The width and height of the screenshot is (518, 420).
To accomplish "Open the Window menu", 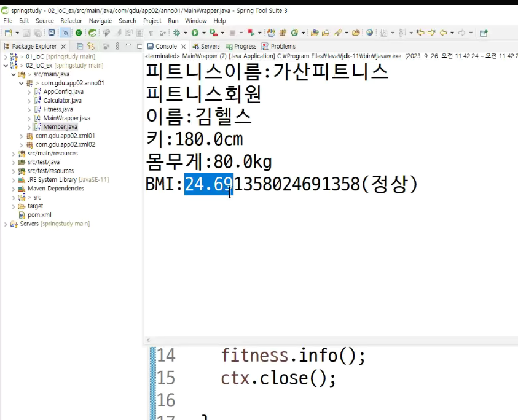I will click(x=195, y=21).
